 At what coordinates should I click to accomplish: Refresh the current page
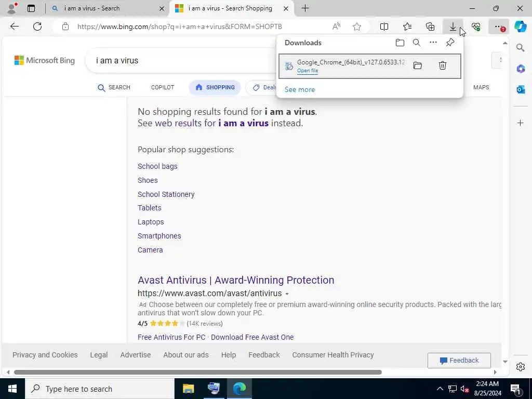[x=37, y=26]
